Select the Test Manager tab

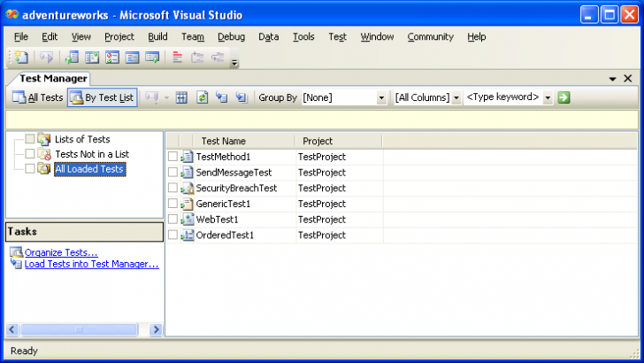53,78
